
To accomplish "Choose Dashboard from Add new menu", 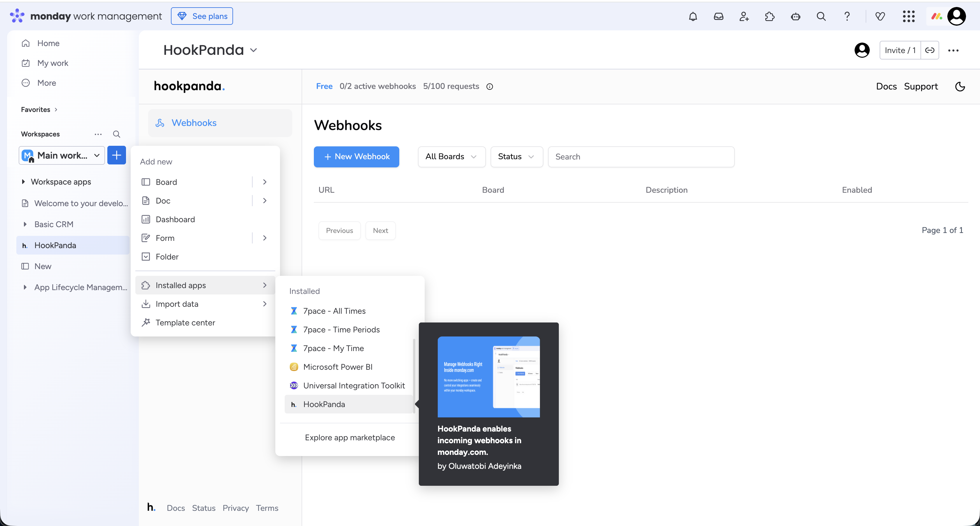I will (x=175, y=220).
